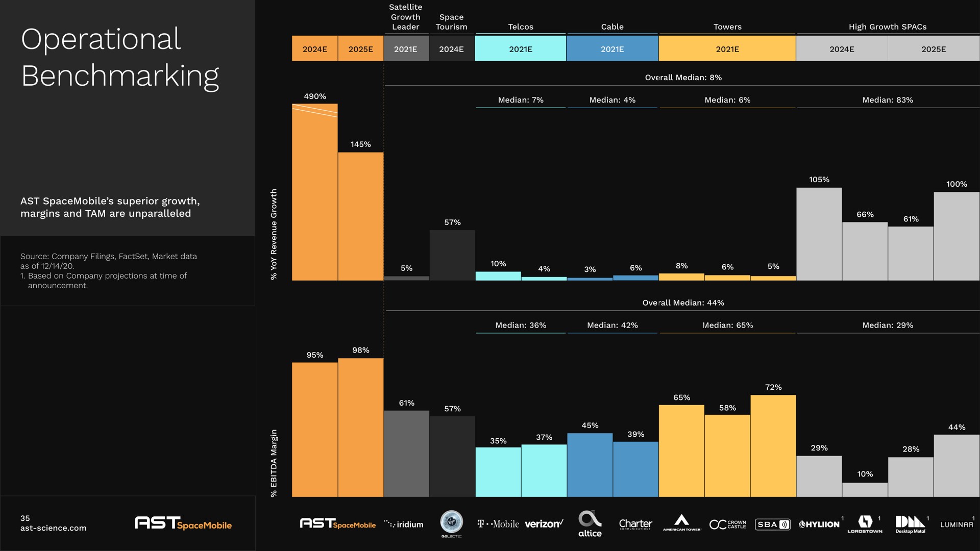Viewport: 980px width, 551px height.
Task: Click the 100% Luminar revenue growth bar
Action: 957,236
